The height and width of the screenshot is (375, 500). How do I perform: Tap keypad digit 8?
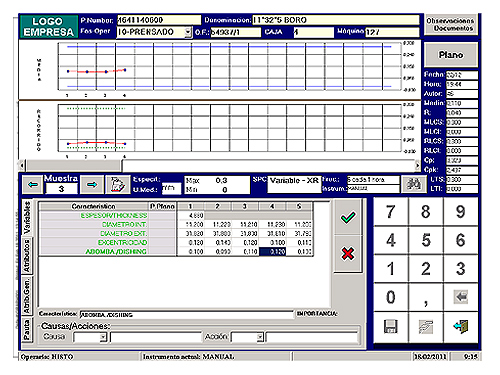click(x=426, y=212)
